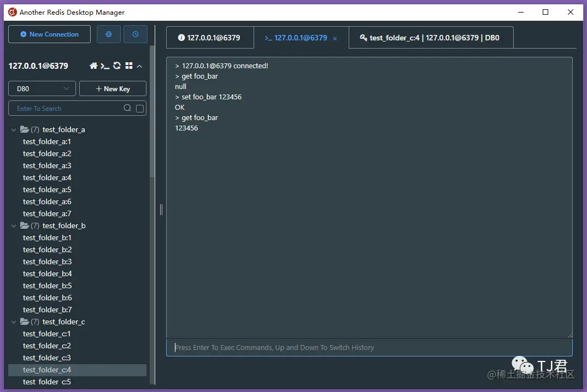Close the Another Redis Desktop Manager window
This screenshot has height=392, width=587.
coord(571,12)
